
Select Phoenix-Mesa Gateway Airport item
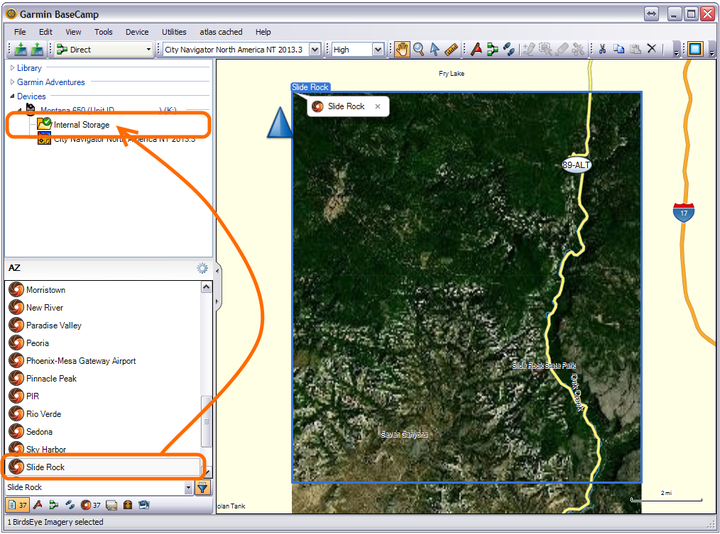point(81,361)
